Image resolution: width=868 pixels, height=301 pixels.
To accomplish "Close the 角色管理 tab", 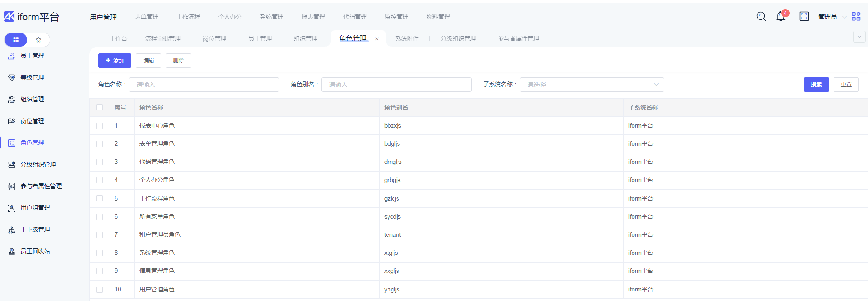I will tap(377, 39).
